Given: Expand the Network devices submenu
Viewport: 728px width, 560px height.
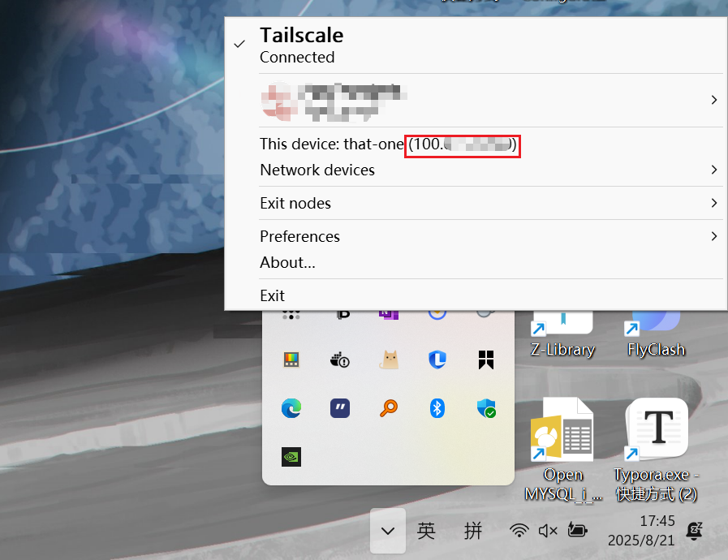Looking at the screenshot, I should (x=476, y=170).
